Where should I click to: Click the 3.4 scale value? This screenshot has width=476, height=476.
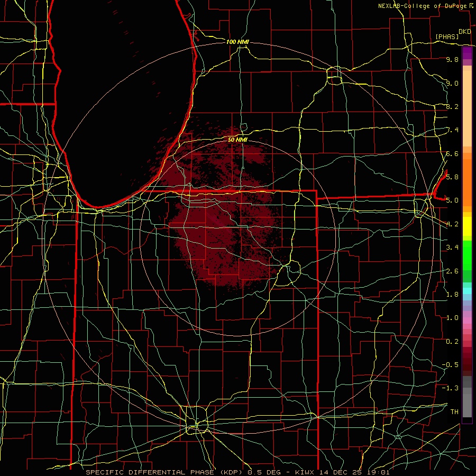(x=452, y=247)
